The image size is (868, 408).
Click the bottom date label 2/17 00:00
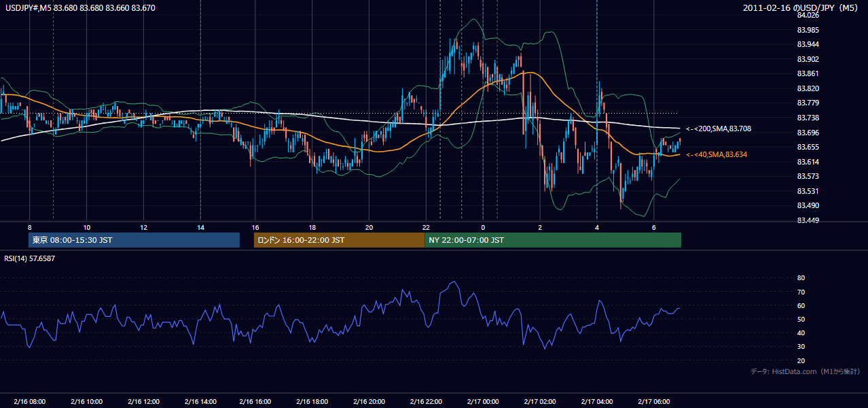483,402
